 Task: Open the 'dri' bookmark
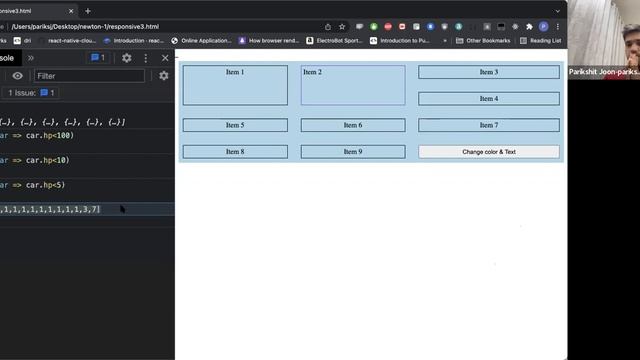tap(22, 40)
